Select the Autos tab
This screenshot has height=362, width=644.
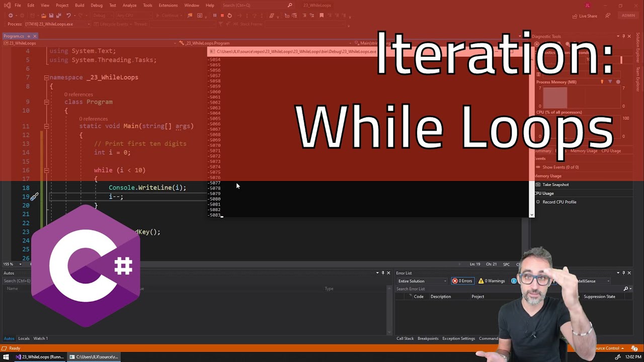pos(9,338)
